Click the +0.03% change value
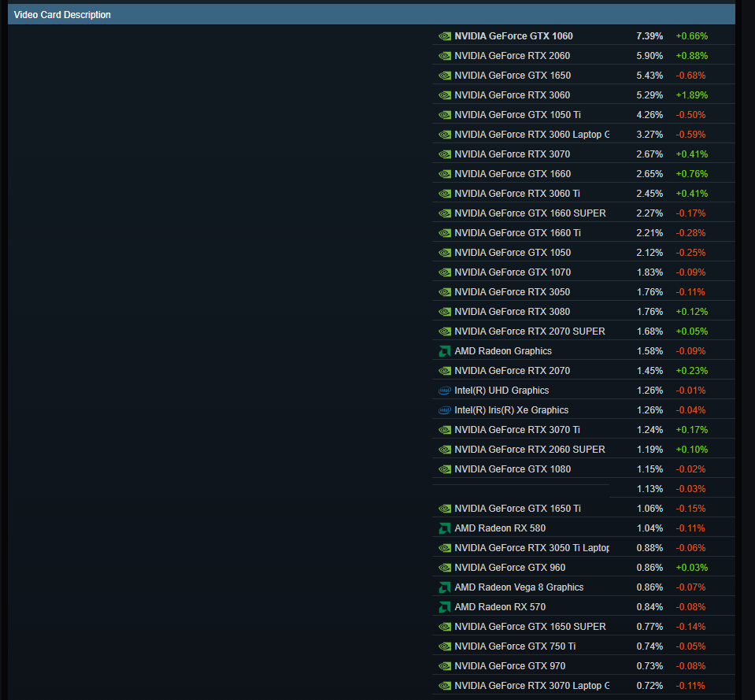 (691, 568)
